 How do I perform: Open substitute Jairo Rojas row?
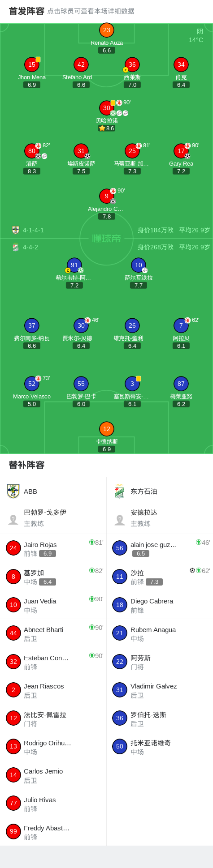(53, 548)
